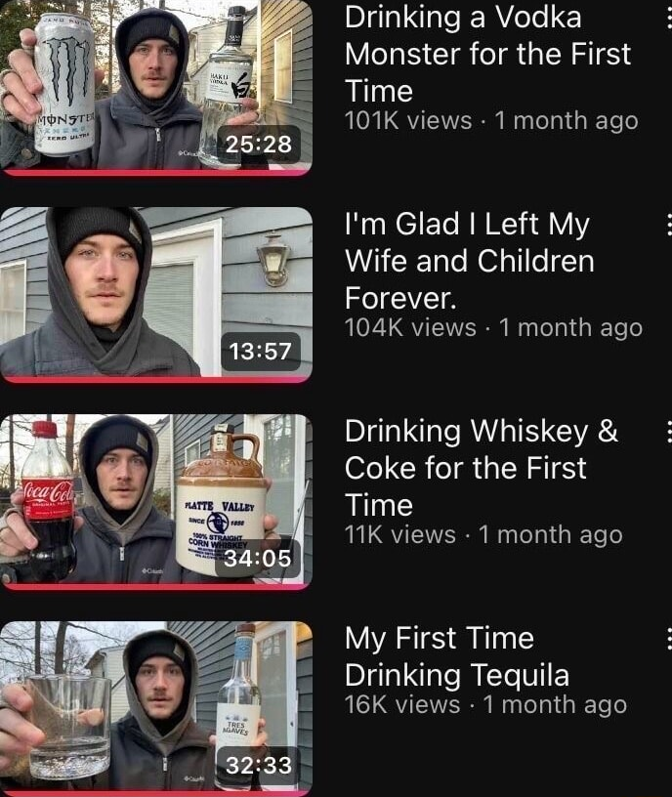Open options menu for Tequila video
672x797 pixels.
pyautogui.click(x=669, y=639)
